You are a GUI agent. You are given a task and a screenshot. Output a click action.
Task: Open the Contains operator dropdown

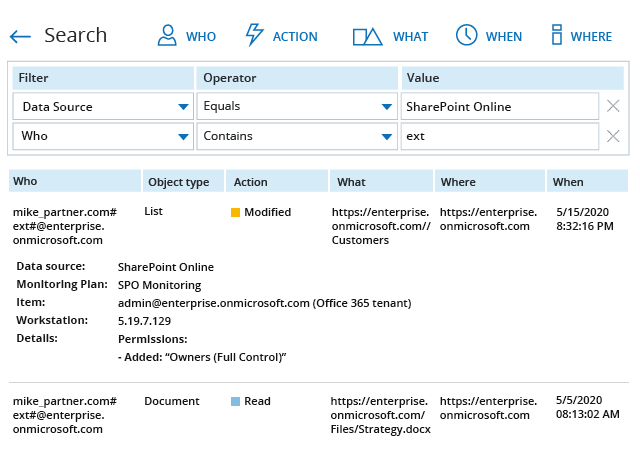[297, 136]
